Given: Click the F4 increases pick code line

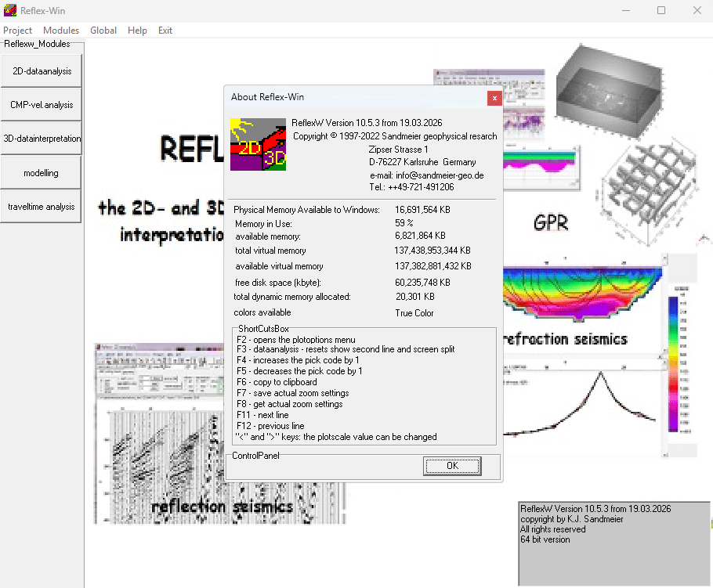Looking at the screenshot, I should point(298,360).
